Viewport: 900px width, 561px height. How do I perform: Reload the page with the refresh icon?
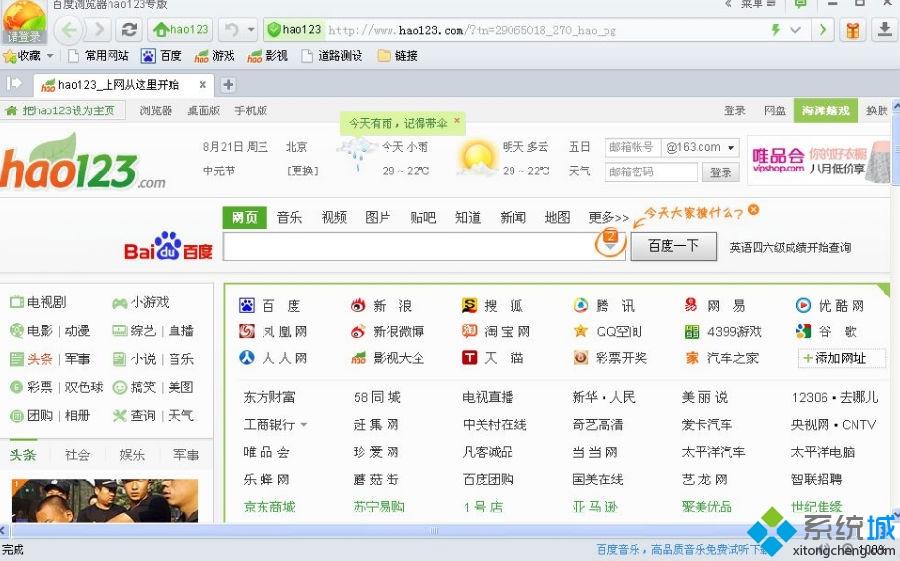(129, 29)
